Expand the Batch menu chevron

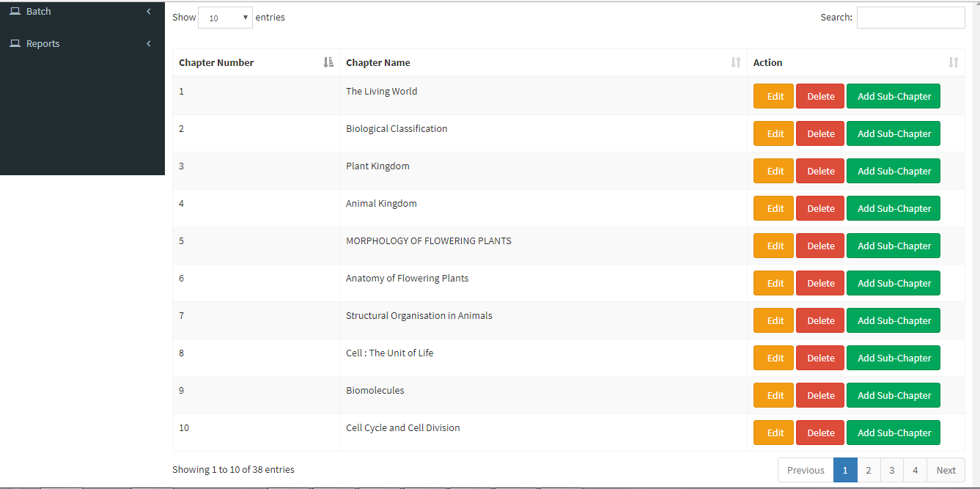point(149,12)
